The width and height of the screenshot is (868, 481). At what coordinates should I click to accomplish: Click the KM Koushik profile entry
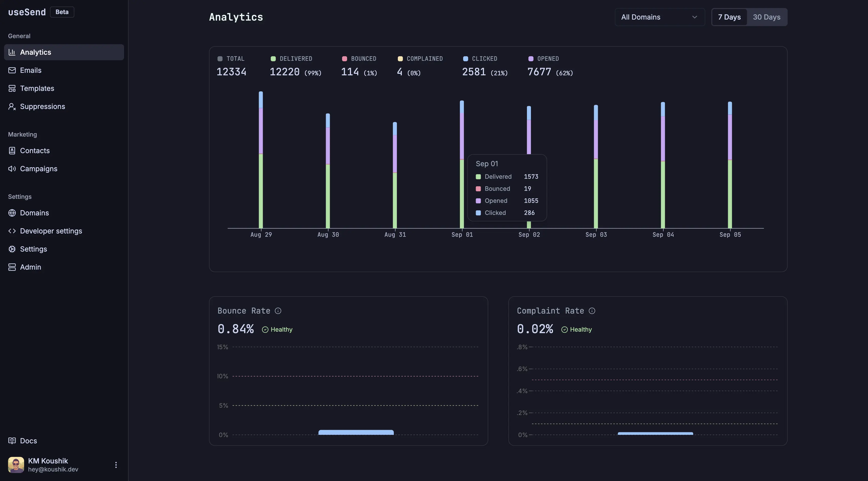coord(47,464)
